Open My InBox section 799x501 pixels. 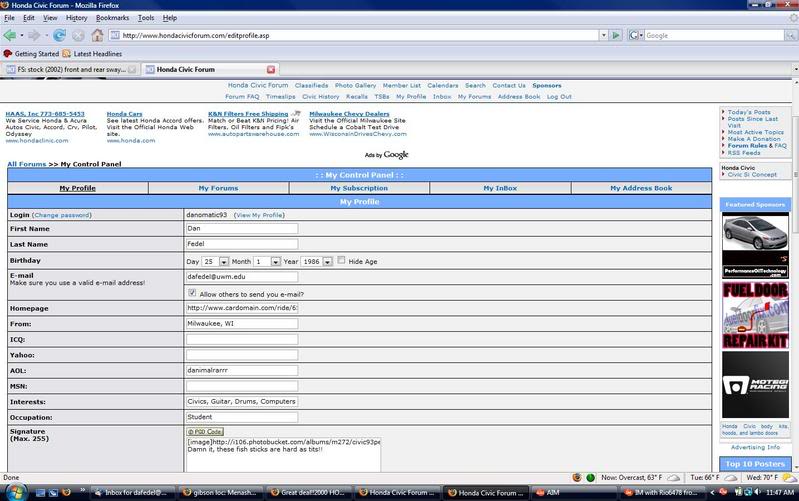pos(500,188)
